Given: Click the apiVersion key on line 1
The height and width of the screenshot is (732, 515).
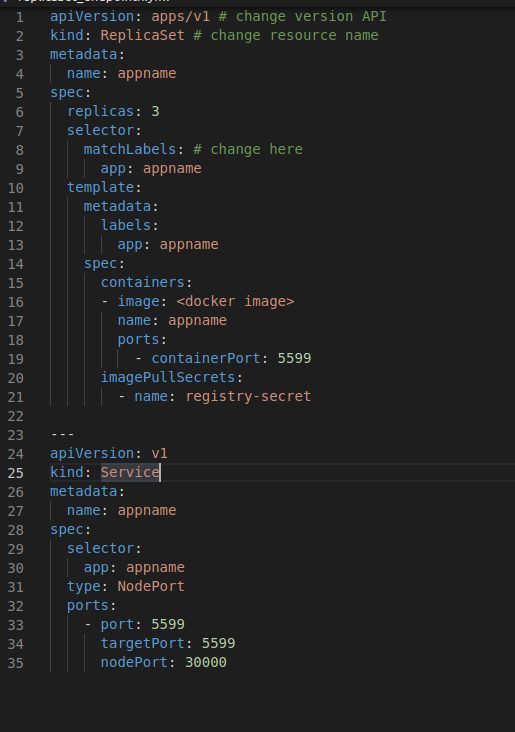Looking at the screenshot, I should click(92, 16).
